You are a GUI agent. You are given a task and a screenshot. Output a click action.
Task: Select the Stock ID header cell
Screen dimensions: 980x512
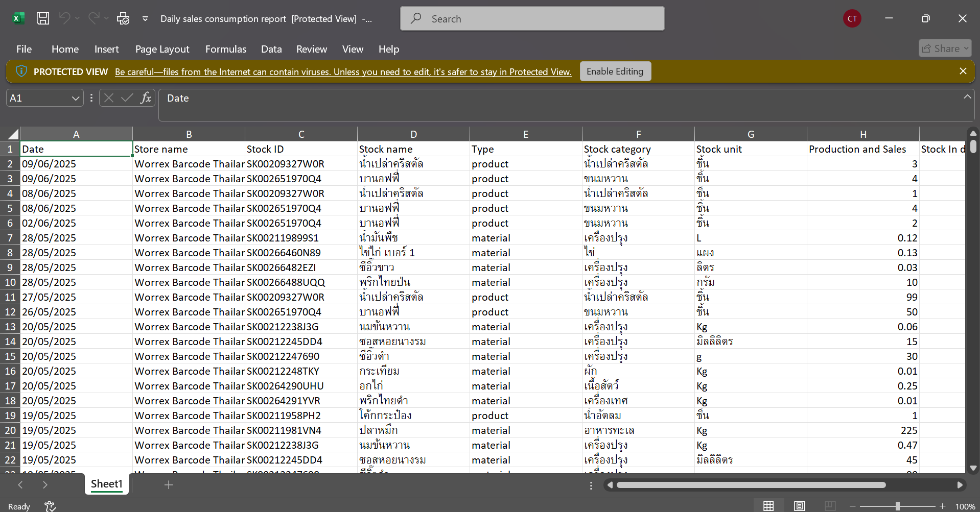coord(301,149)
